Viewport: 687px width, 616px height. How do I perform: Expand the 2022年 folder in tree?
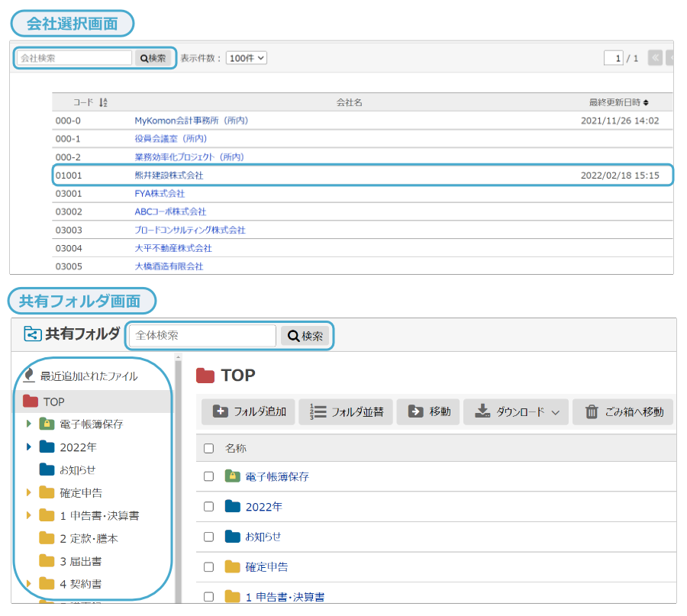point(29,447)
